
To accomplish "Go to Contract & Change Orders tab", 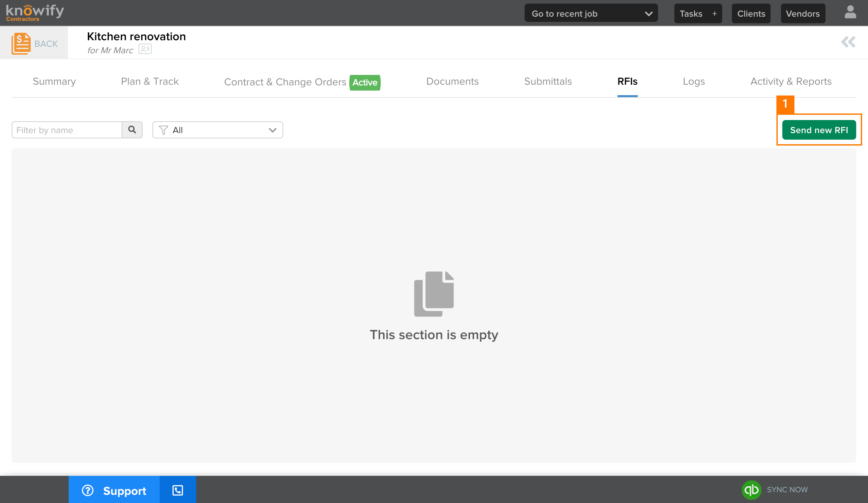I will pyautogui.click(x=285, y=82).
